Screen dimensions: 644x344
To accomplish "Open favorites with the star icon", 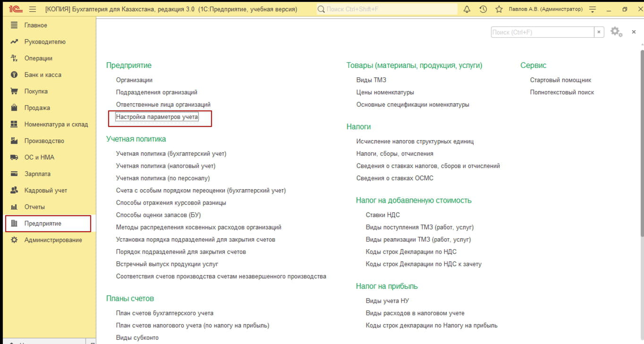I will [499, 9].
